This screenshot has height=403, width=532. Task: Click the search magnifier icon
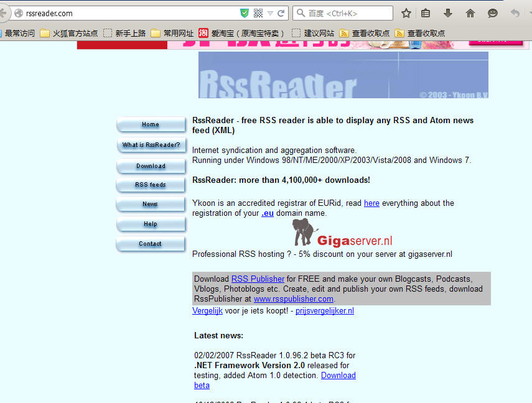tap(301, 13)
